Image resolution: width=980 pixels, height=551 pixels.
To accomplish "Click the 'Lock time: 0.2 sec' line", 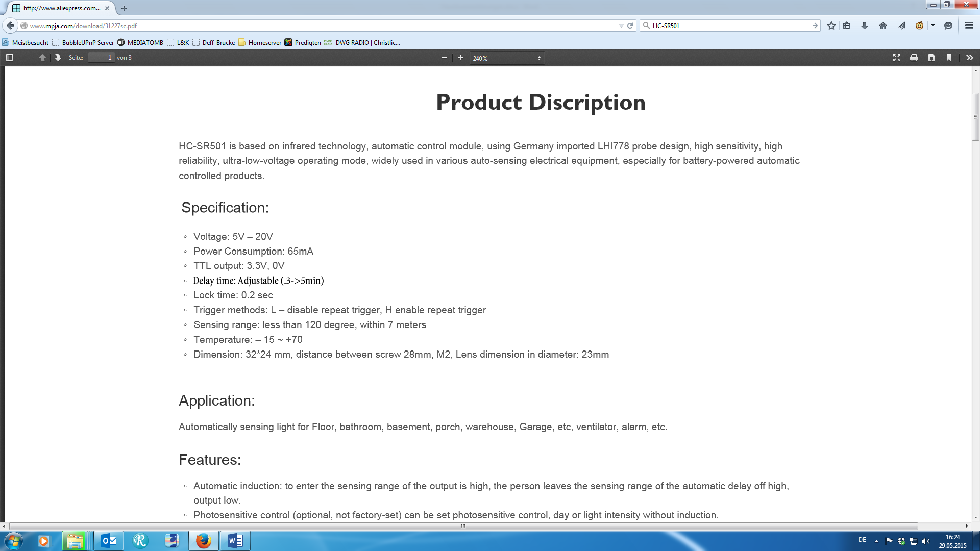I will (x=233, y=295).
